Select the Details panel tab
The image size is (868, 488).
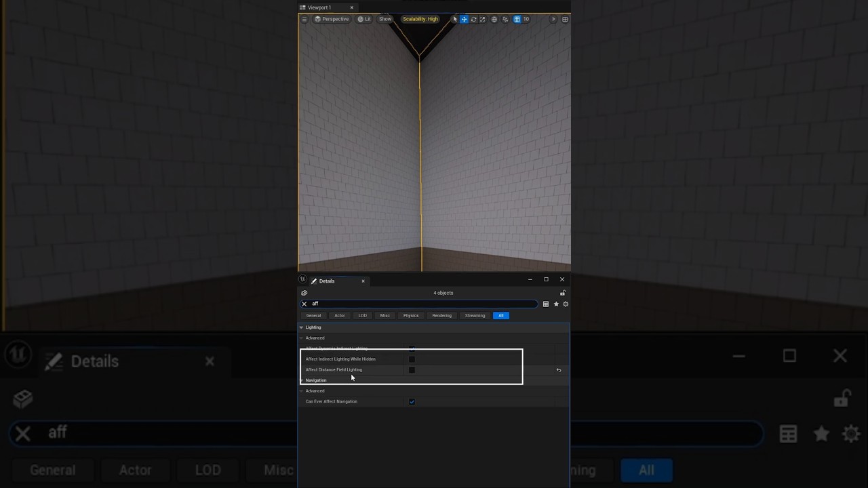[327, 281]
